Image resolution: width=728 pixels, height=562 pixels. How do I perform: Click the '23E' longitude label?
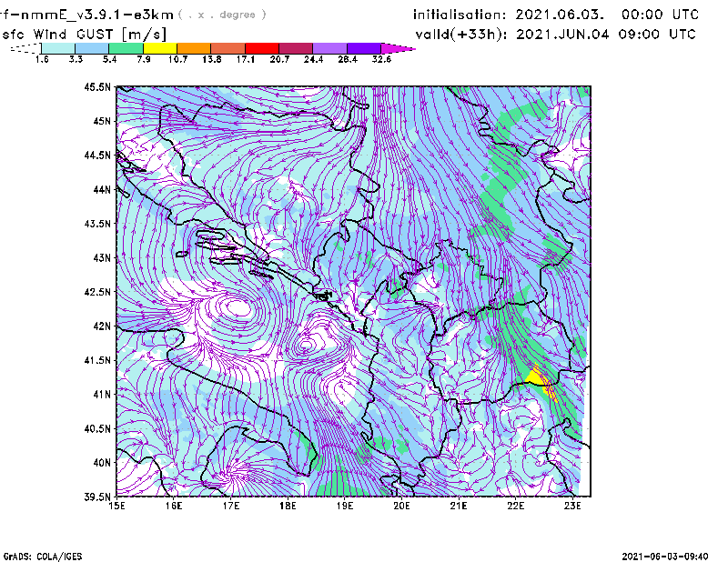(x=572, y=506)
